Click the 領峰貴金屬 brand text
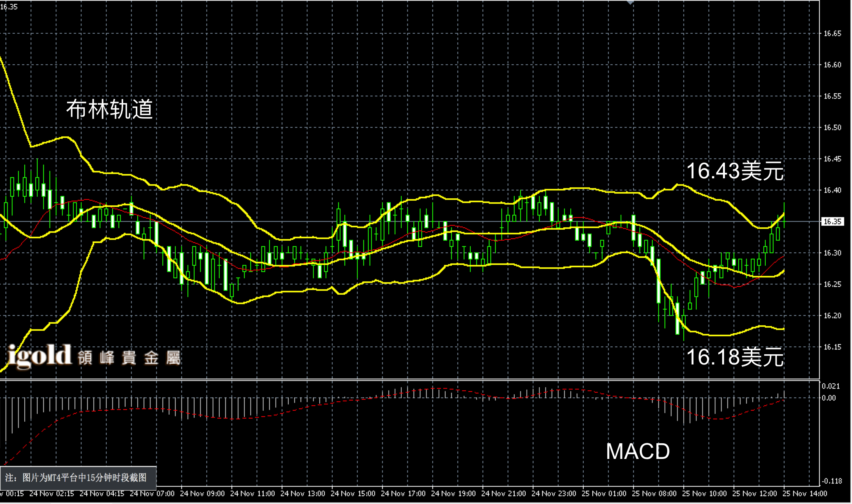The image size is (852, 504). tap(129, 357)
